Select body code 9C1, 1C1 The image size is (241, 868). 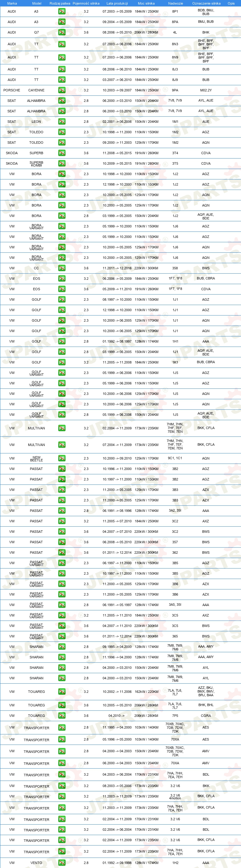[175, 458]
